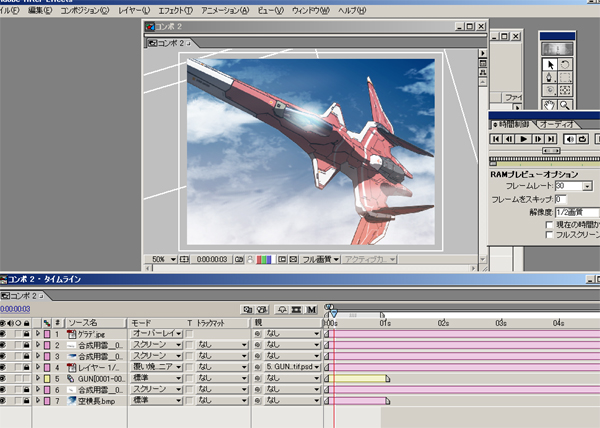This screenshot has width=600, height=428.
Task: Click the RGB channel display icon
Action: coord(264,260)
